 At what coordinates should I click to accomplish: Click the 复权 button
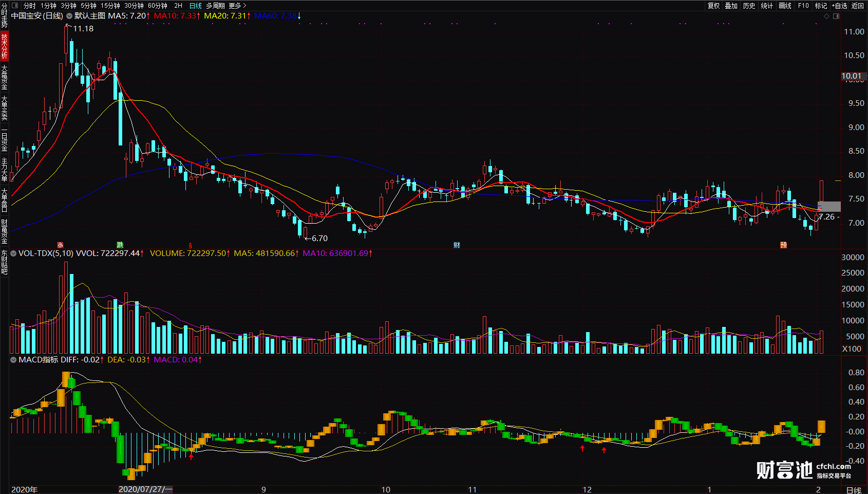click(714, 6)
